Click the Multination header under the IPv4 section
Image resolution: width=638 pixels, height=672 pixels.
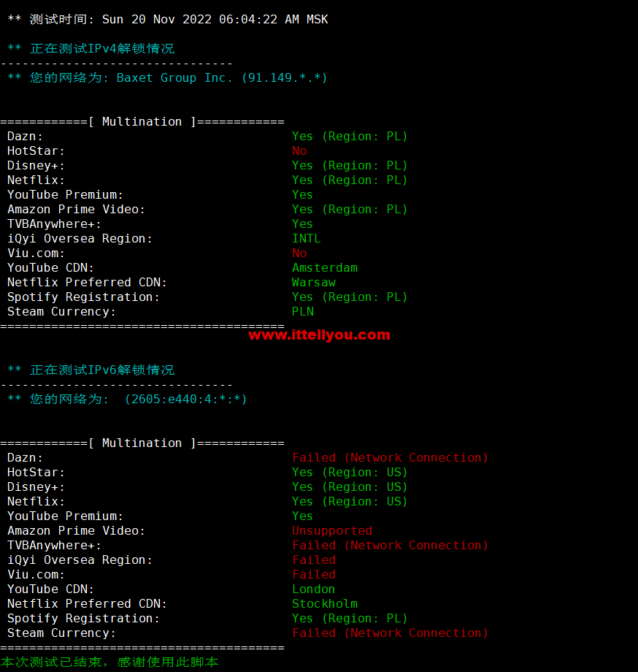click(x=142, y=122)
